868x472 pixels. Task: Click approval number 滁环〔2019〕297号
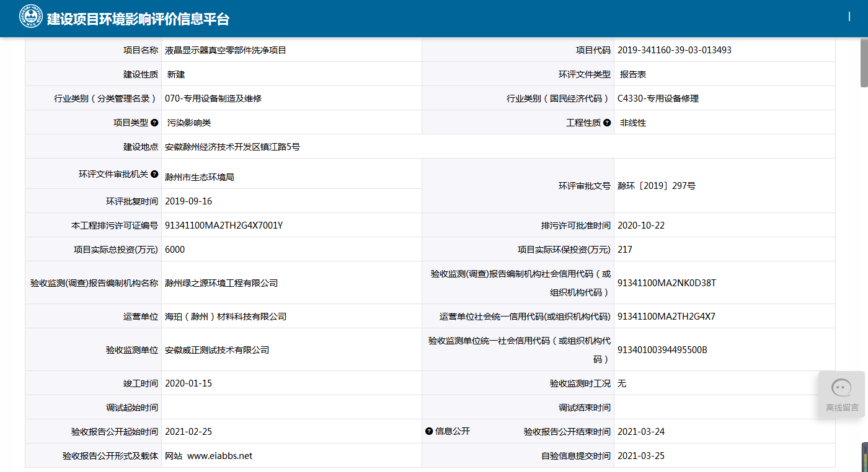pyautogui.click(x=657, y=186)
